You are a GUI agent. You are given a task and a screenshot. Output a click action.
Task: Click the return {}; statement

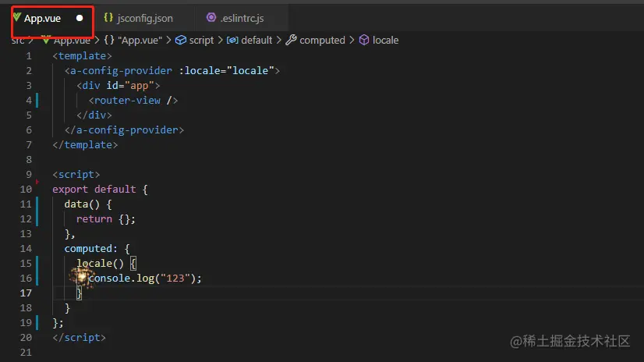pyautogui.click(x=105, y=219)
